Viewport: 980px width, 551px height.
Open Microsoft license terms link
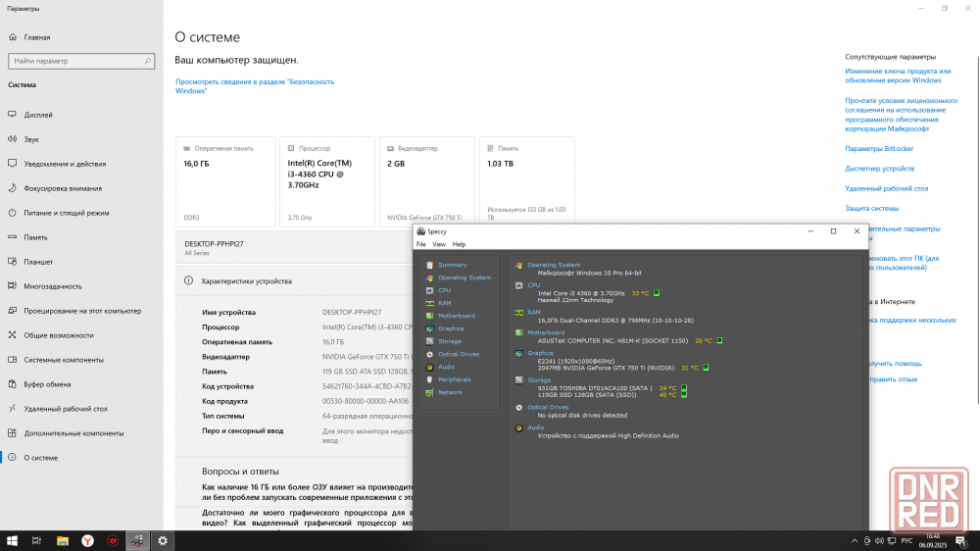(x=902, y=115)
